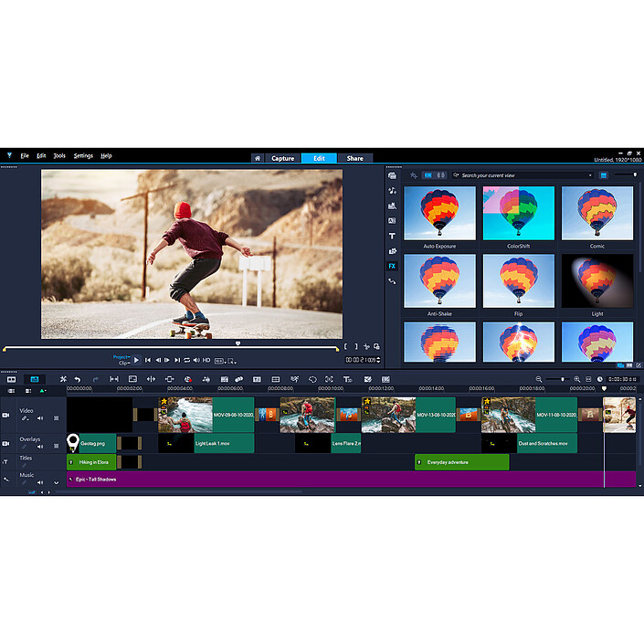The height and width of the screenshot is (644, 644).
Task: Switch to the Share tab
Action: (354, 158)
